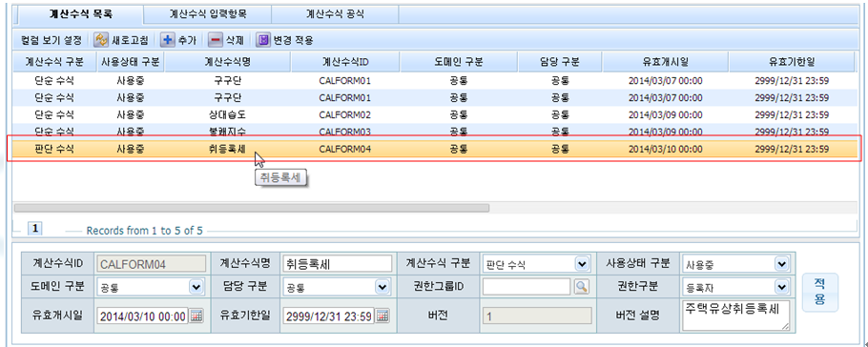Image resolution: width=868 pixels, height=347 pixels.
Task: Open the 권한그룹ID search magnifier icon
Action: click(582, 286)
